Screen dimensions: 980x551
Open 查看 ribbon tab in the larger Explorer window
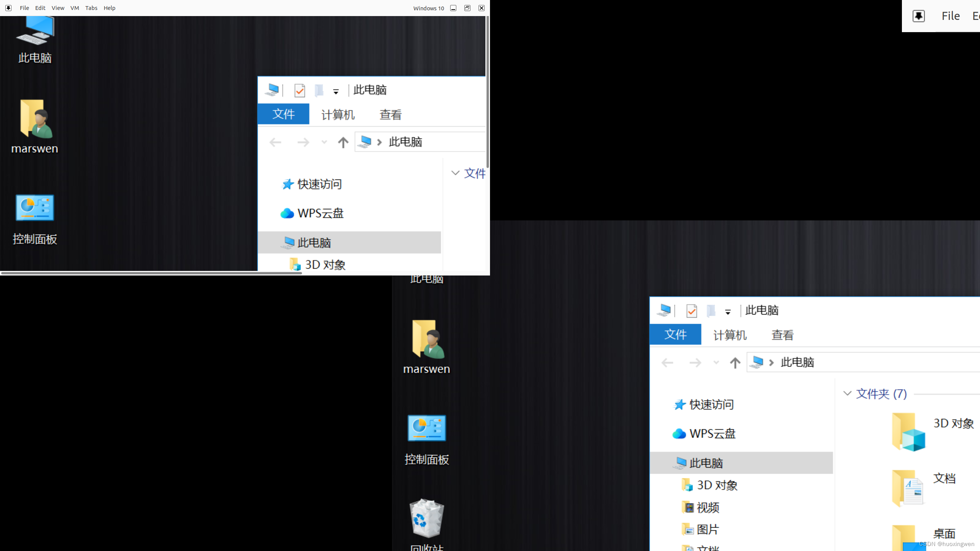coord(782,335)
